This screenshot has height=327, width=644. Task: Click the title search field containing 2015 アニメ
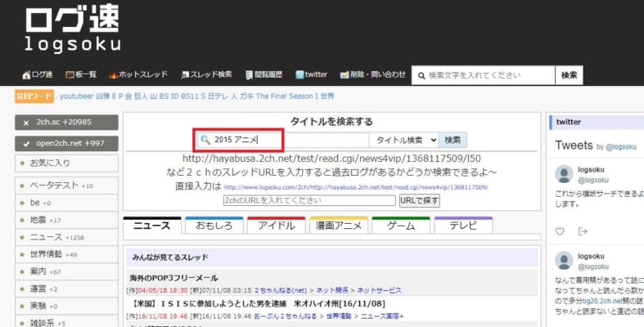(283, 140)
